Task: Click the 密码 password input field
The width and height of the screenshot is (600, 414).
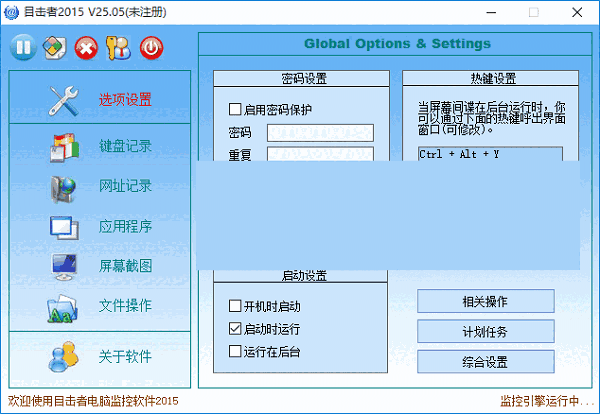Action: pos(320,133)
